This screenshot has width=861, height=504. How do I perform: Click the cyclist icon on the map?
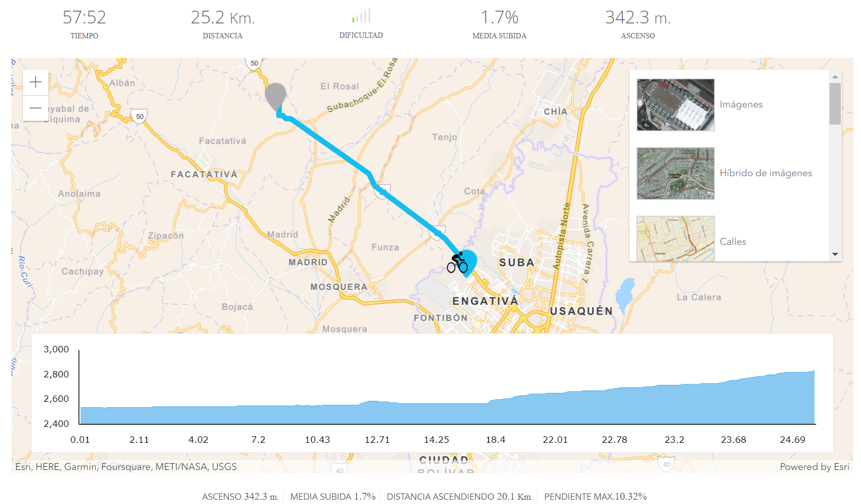457,263
